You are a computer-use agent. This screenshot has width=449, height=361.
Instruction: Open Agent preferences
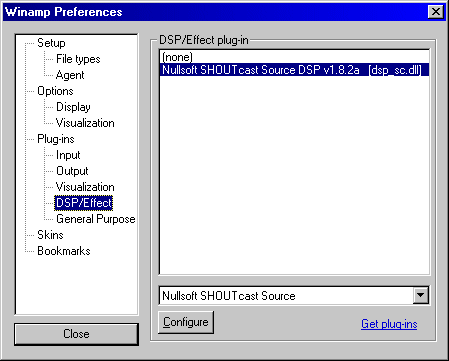pyautogui.click(x=70, y=75)
